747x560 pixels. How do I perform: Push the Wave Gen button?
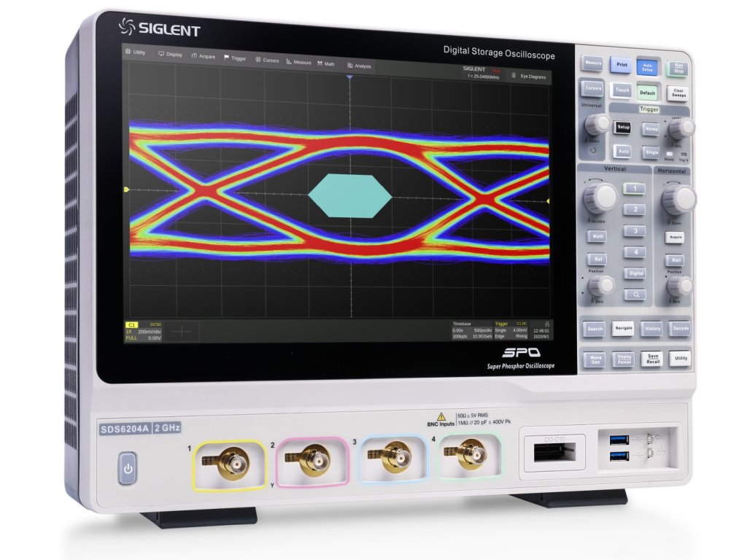click(595, 359)
